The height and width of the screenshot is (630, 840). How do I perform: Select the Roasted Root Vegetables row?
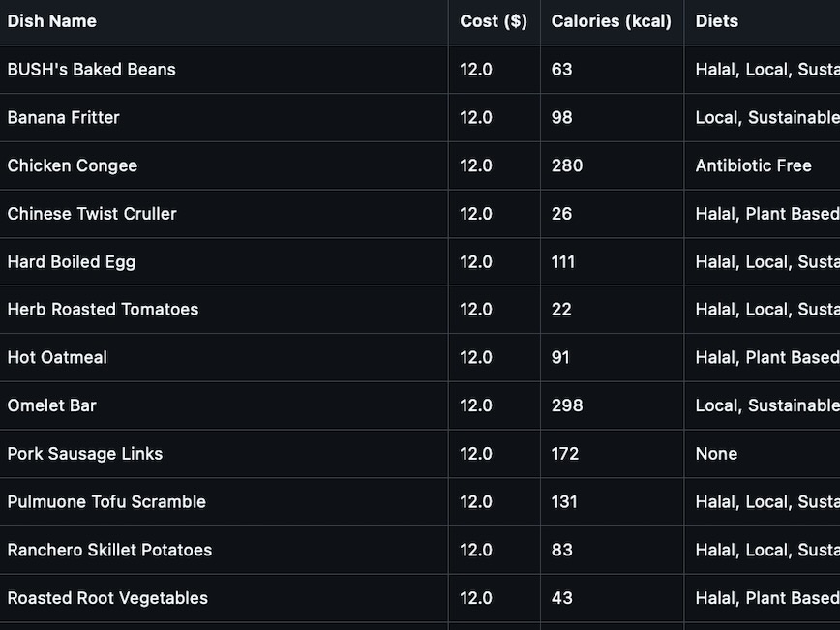[x=107, y=598]
